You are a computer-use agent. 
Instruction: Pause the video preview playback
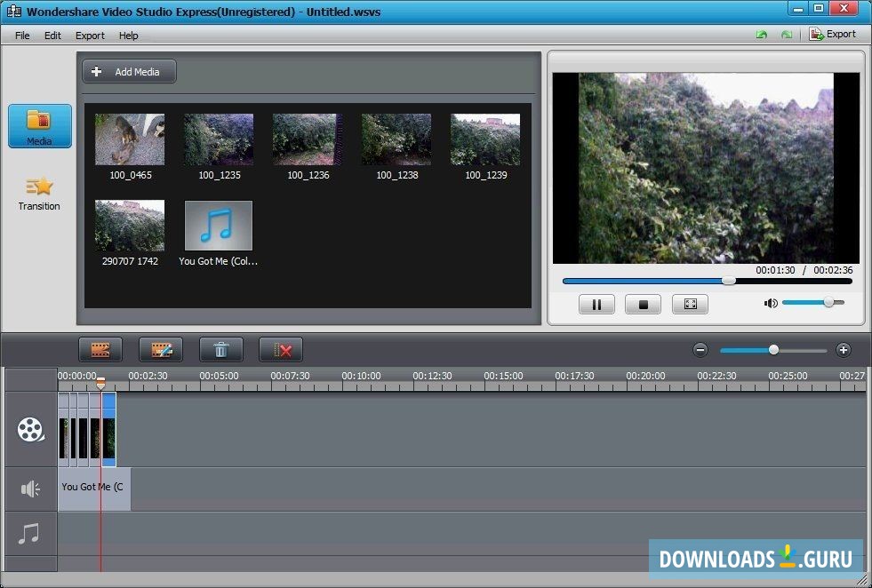coord(596,304)
